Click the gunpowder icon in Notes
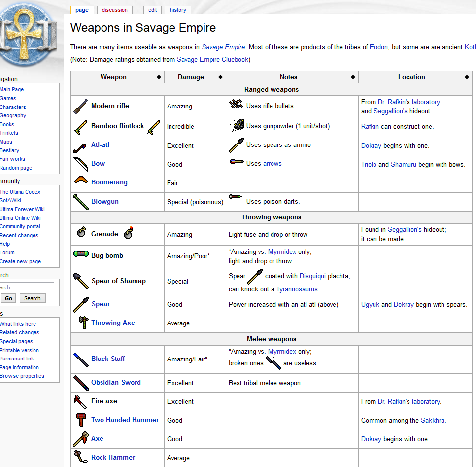Image resolution: width=476 pixels, height=467 pixels. click(237, 125)
